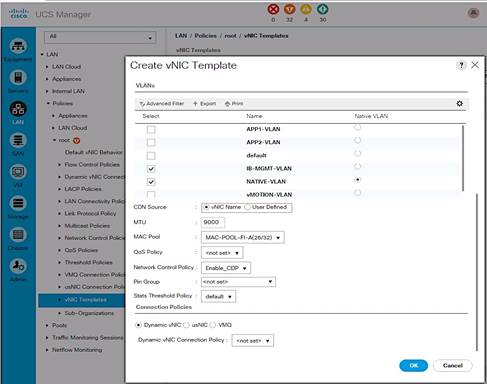Close the Create vNIC Template dialog
The width and height of the screenshot is (487, 384).
(475, 65)
